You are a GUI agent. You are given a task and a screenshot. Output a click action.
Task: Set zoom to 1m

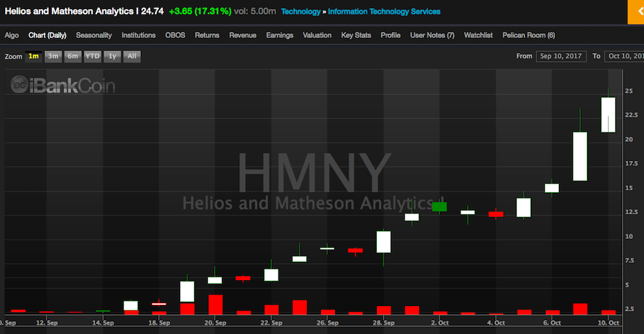pos(34,57)
